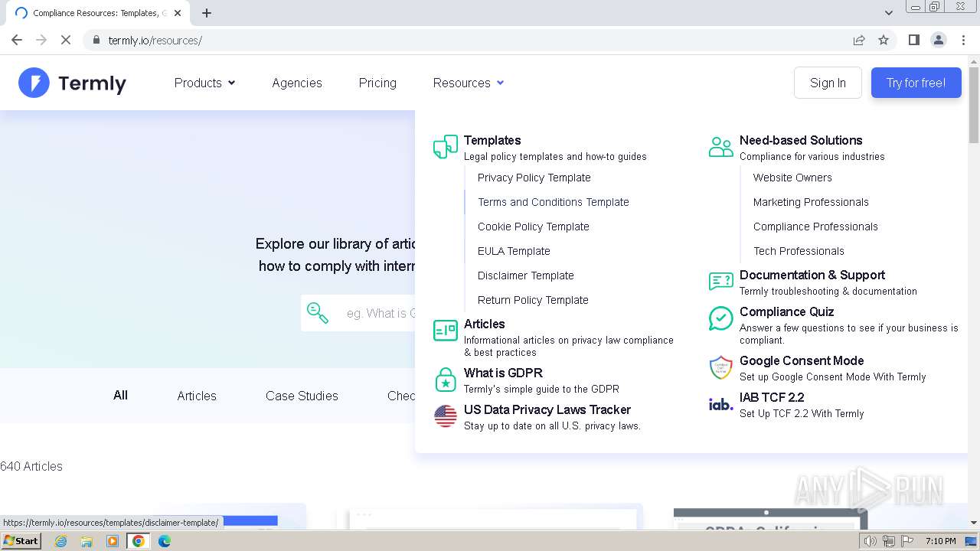980x551 pixels.
Task: Open the Terms and Conditions Template link
Action: pyautogui.click(x=554, y=202)
